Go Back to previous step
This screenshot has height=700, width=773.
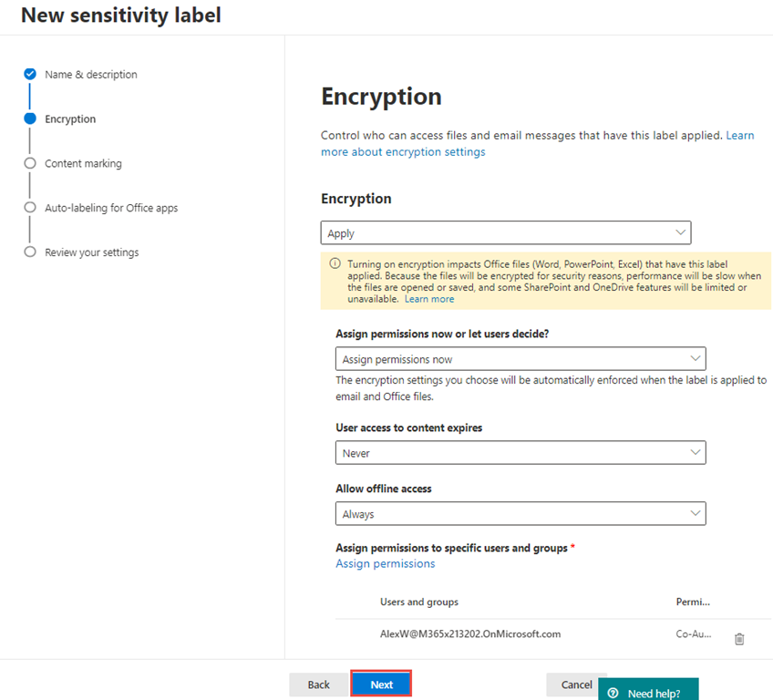coord(318,685)
